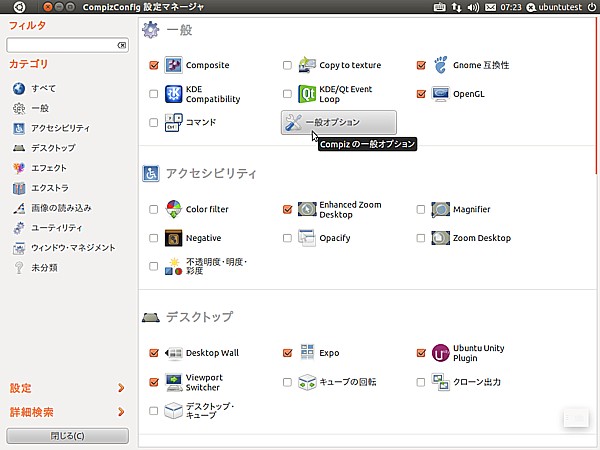600x450 pixels.
Task: Open the KDE Compatibility plugin icon
Action: [173, 94]
